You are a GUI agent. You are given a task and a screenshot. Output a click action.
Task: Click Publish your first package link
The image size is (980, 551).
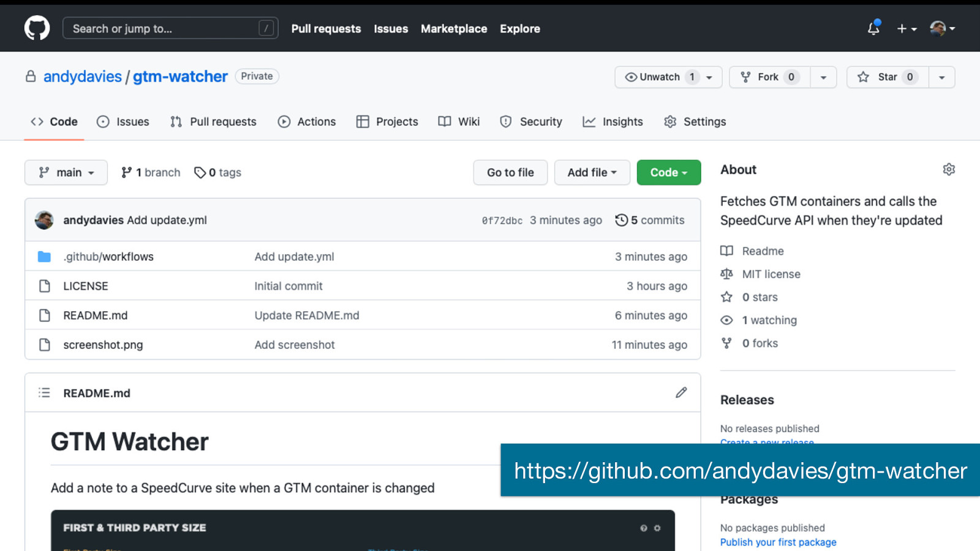[x=778, y=542]
